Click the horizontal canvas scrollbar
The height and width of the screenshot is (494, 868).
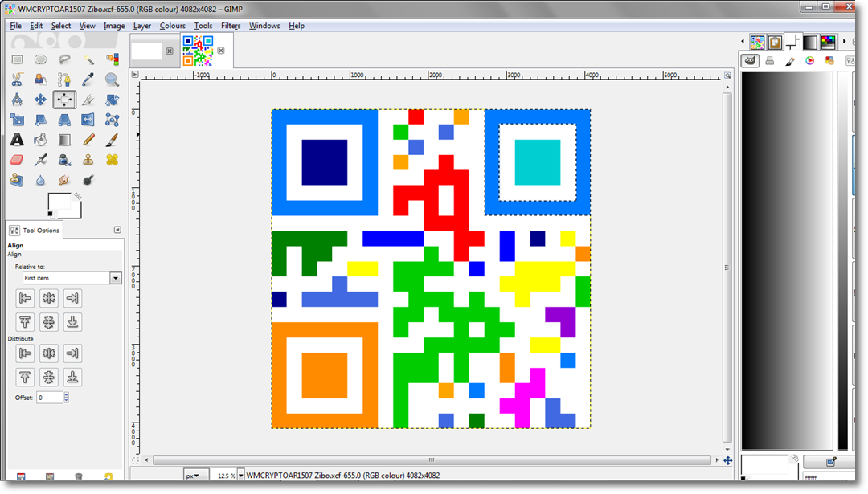click(432, 460)
